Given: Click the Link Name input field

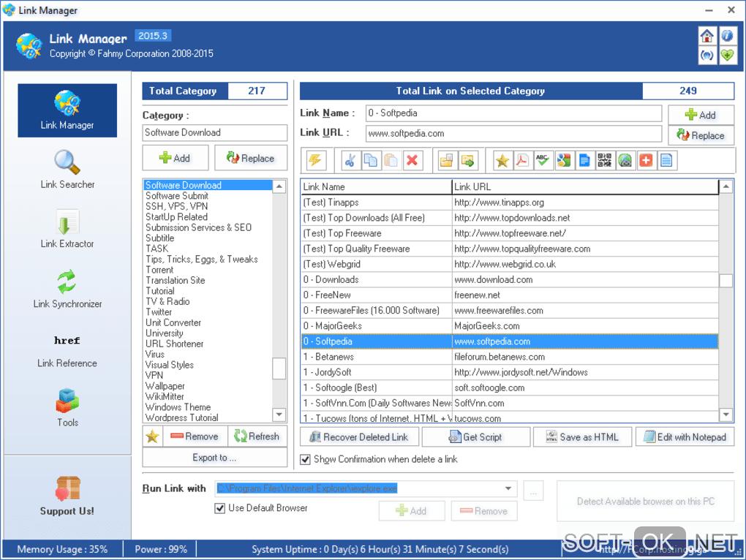Looking at the screenshot, I should (513, 113).
